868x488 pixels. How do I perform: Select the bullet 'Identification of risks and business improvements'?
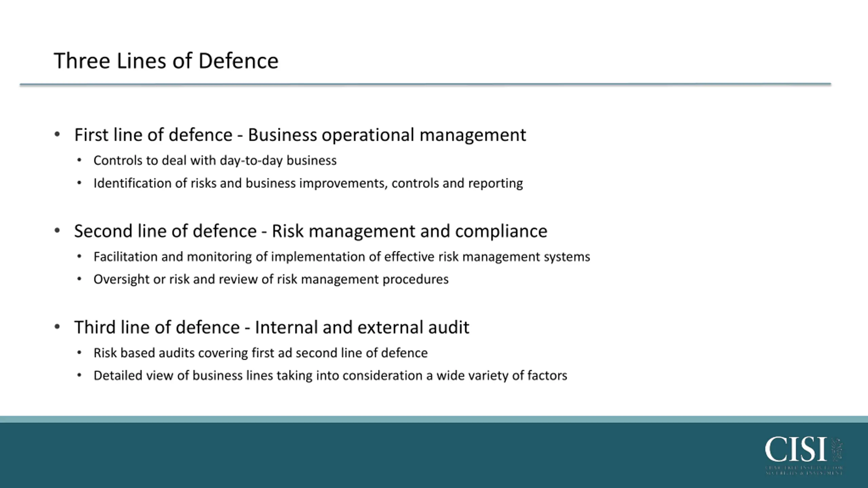click(308, 183)
